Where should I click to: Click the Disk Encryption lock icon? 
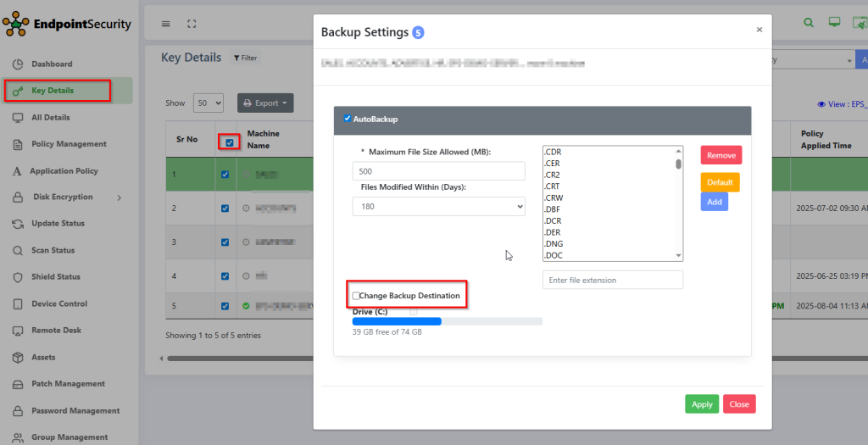click(x=18, y=197)
